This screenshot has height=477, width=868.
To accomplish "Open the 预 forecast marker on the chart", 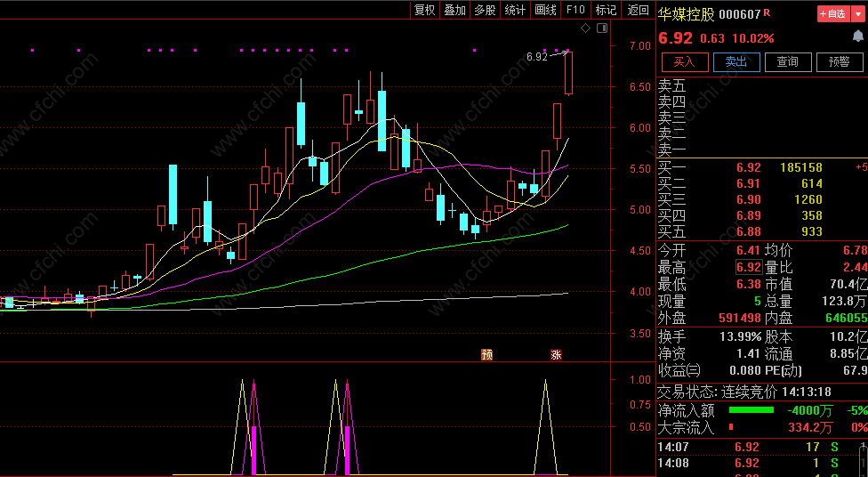I will pyautogui.click(x=486, y=354).
